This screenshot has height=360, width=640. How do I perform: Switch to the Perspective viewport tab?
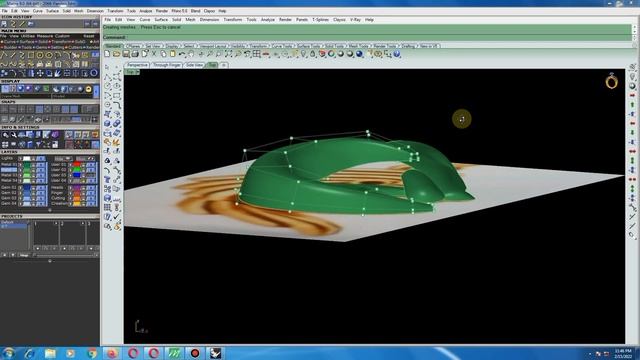pyautogui.click(x=137, y=65)
